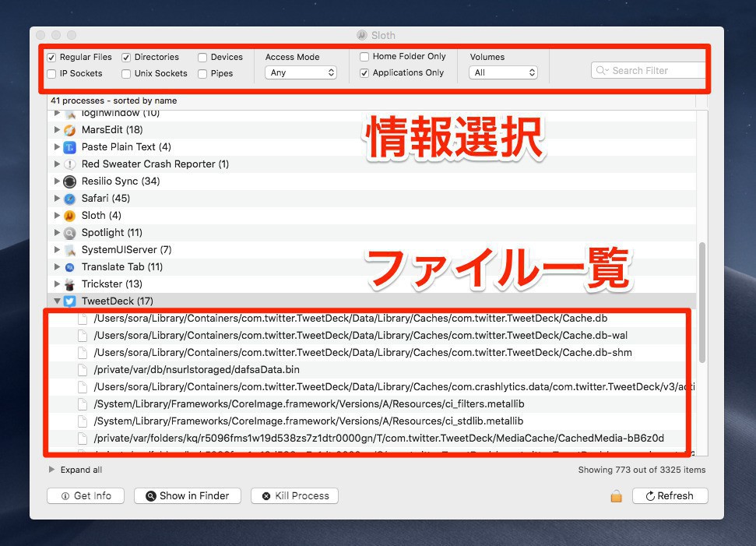756x546 pixels.
Task: Click the Safari compass icon
Action: [x=69, y=199]
